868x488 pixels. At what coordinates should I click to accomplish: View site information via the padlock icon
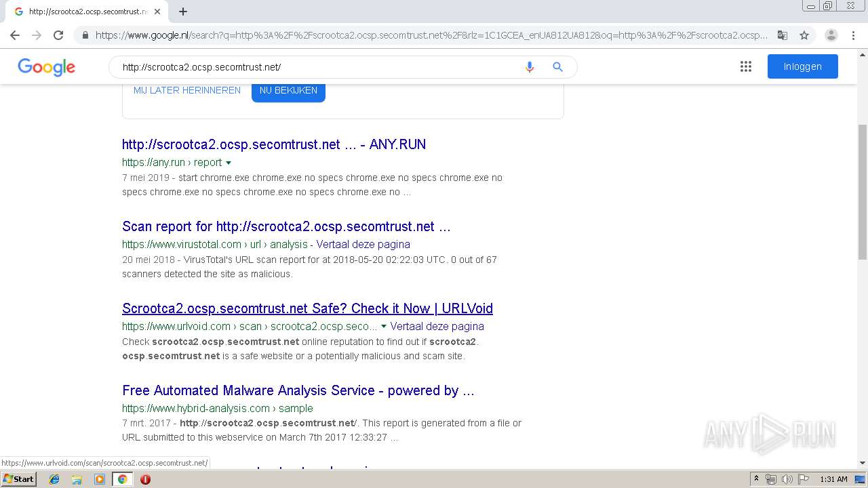coord(85,35)
